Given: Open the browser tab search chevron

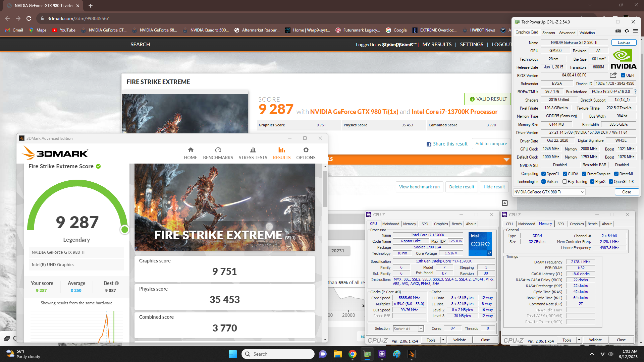Looking at the screenshot, I should [590, 5].
